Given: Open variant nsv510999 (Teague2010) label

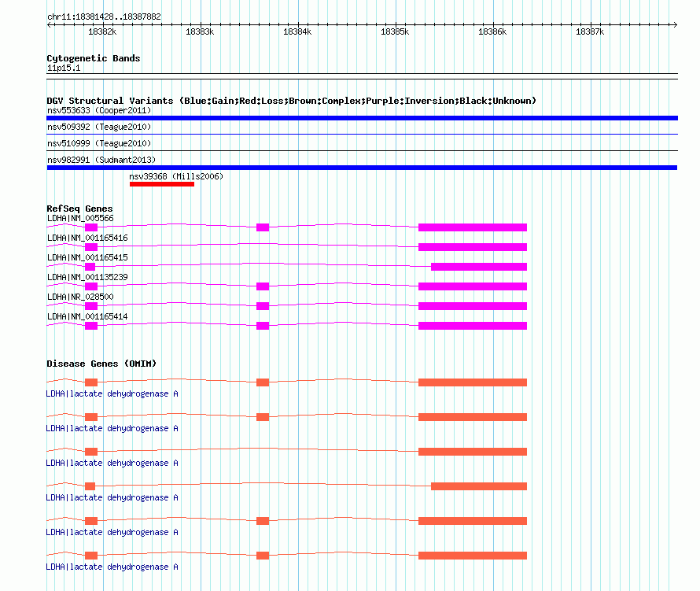Looking at the screenshot, I should click(99, 143).
